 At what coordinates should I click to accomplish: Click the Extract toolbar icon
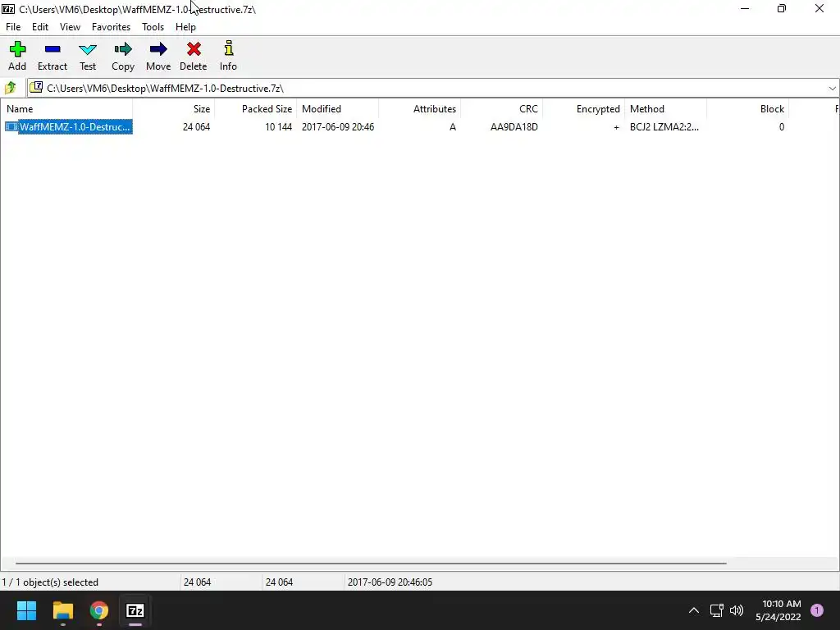tap(52, 49)
